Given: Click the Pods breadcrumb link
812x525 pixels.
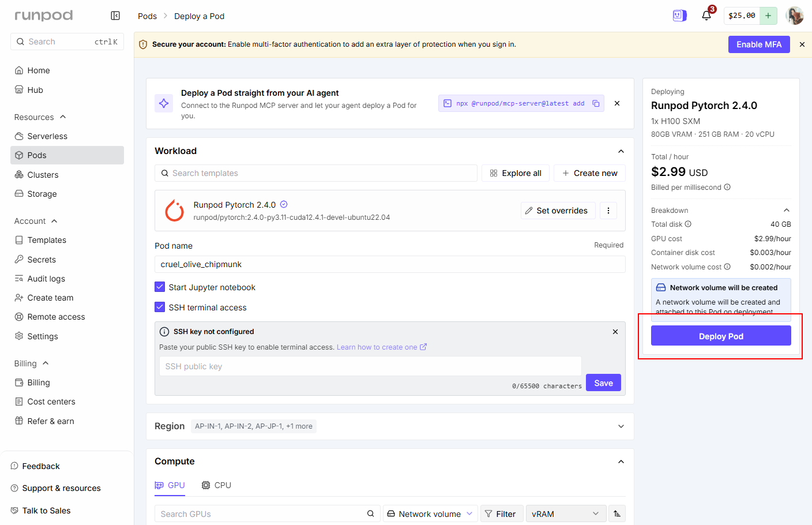Looking at the screenshot, I should [x=147, y=16].
